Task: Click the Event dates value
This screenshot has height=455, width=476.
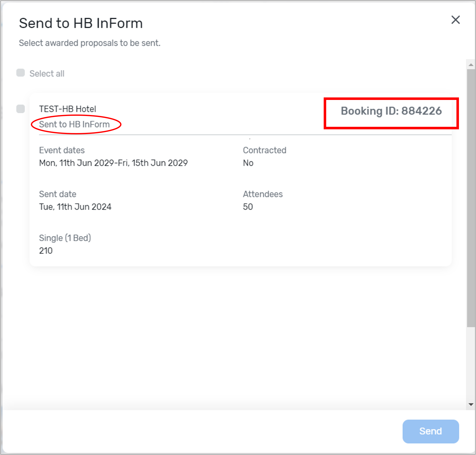Action: pos(113,163)
